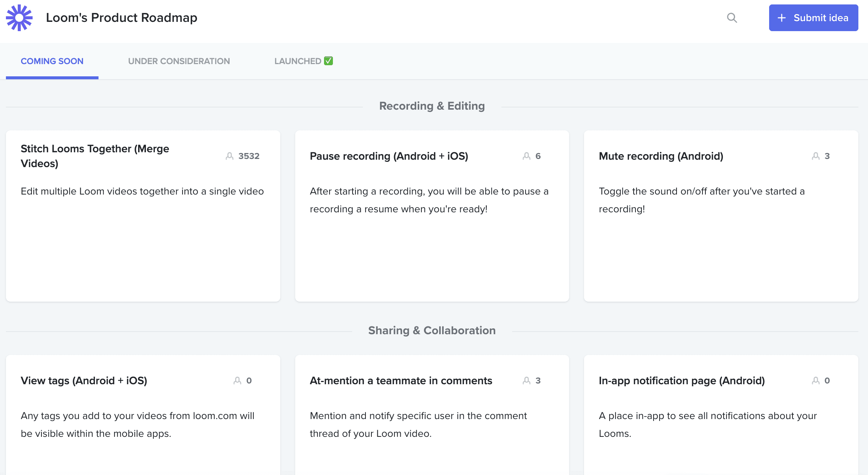Click description 'Toggle the sound on/off'
Screen dimensions: 868x475
(702, 200)
